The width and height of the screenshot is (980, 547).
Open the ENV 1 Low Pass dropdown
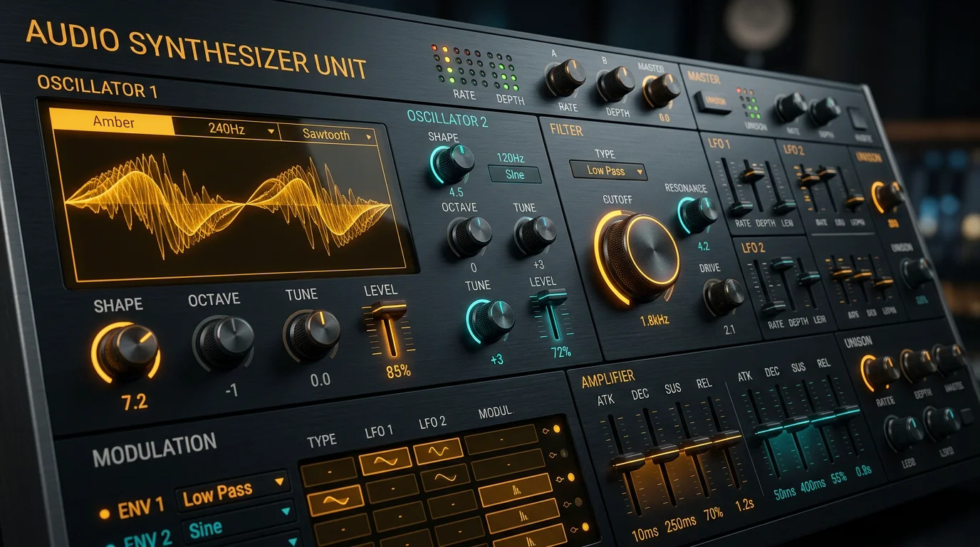(x=233, y=493)
